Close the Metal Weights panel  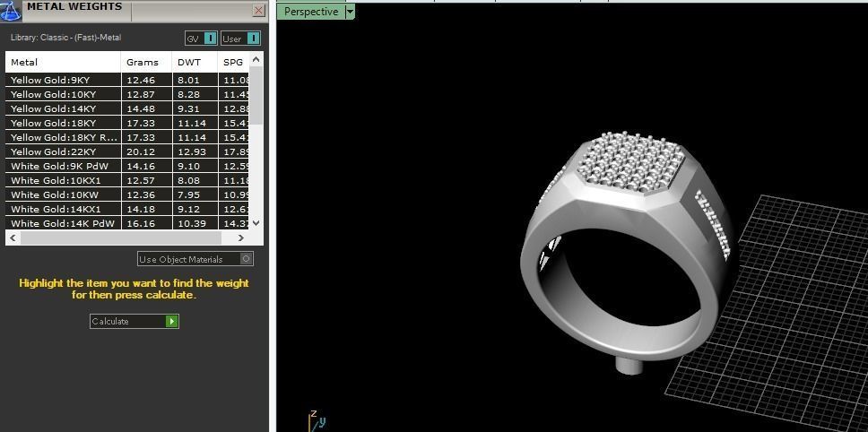(x=258, y=10)
